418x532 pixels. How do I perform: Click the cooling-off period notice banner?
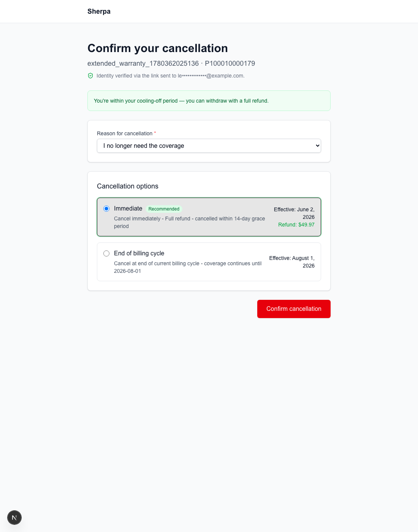[x=209, y=101]
